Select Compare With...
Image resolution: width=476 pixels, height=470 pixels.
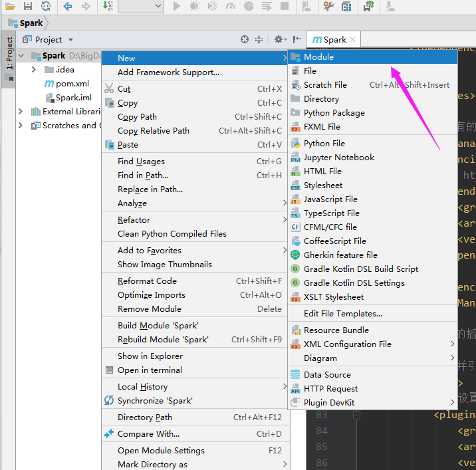pyautogui.click(x=195, y=434)
